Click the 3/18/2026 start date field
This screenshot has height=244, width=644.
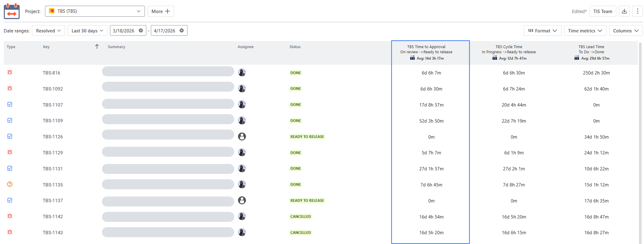click(128, 30)
